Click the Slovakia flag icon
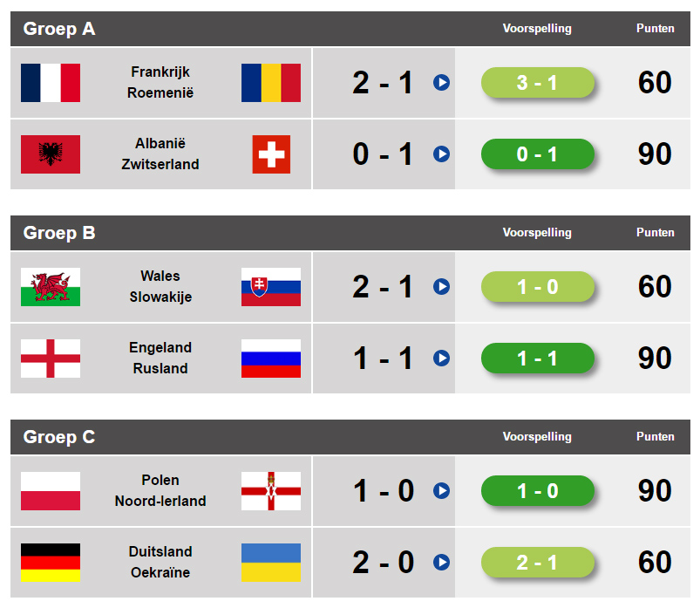Viewport: 700px width, 608px height. click(271, 287)
